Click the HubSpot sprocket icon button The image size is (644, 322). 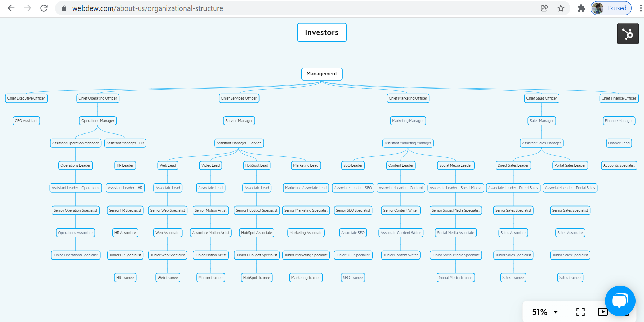click(627, 34)
